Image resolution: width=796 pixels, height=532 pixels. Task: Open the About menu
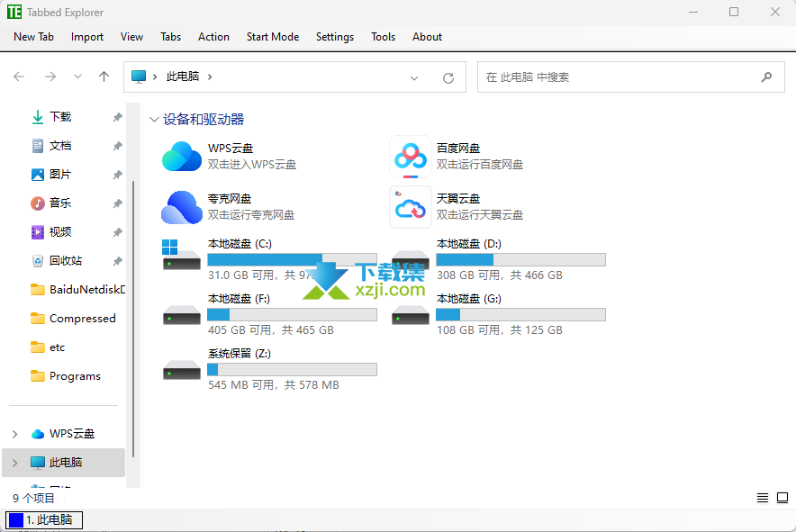click(427, 37)
